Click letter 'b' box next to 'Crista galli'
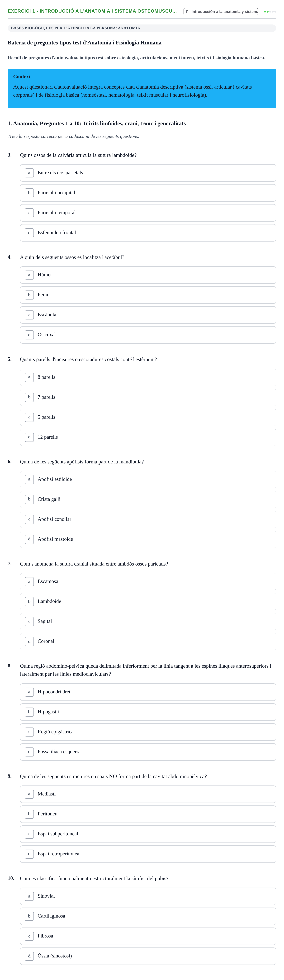 point(29,499)
